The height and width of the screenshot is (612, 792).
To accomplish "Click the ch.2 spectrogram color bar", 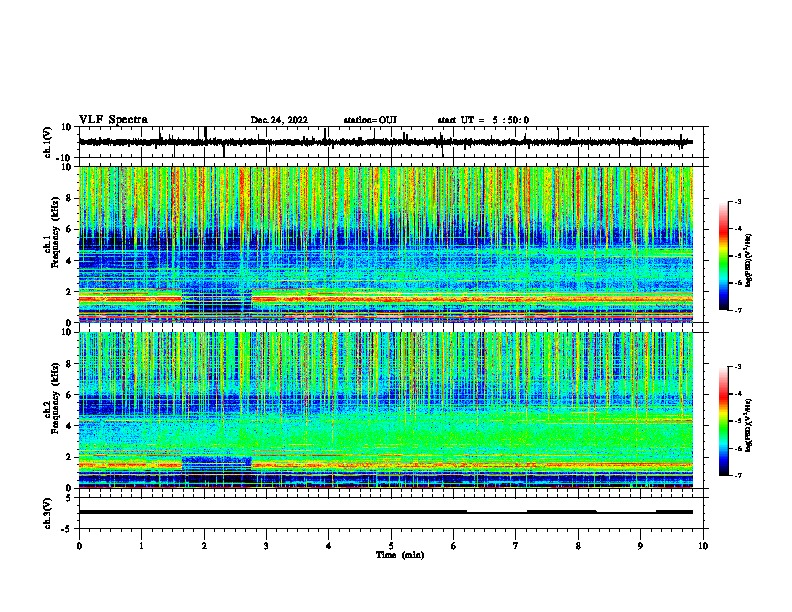I will tap(723, 421).
